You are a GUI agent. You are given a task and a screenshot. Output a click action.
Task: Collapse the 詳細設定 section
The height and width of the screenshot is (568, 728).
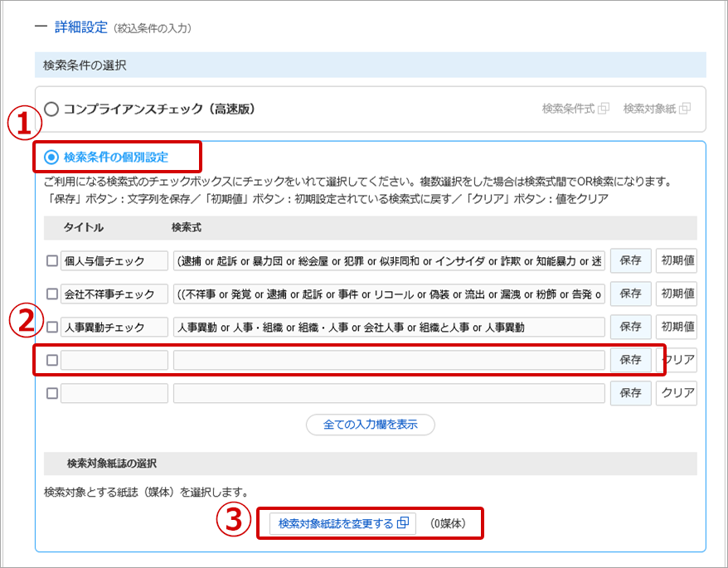tap(41, 27)
